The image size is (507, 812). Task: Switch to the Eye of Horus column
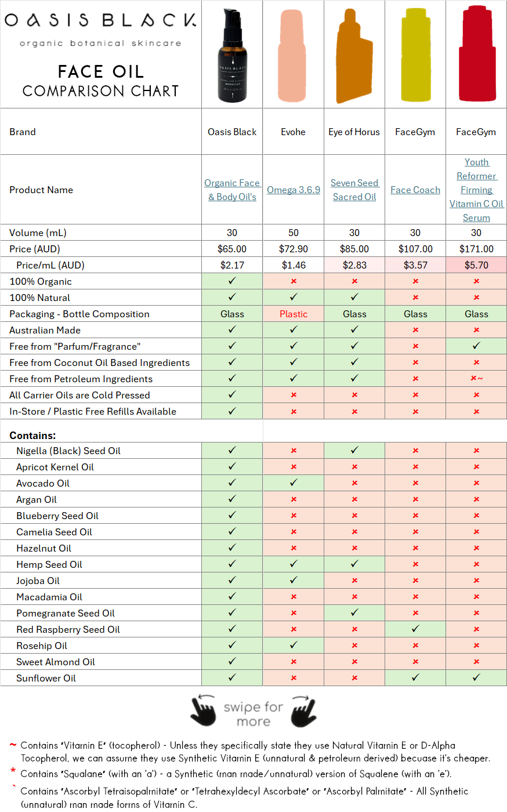pos(354,132)
